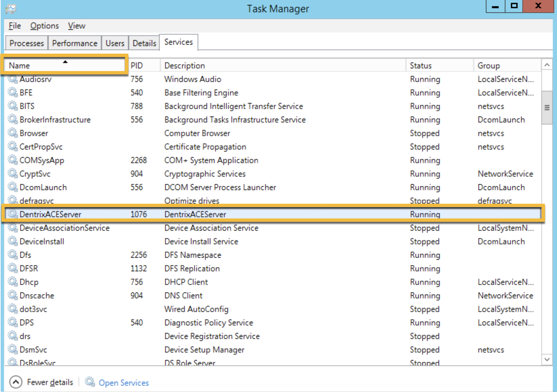Open the Options menu
This screenshot has width=557, height=392.
click(44, 26)
